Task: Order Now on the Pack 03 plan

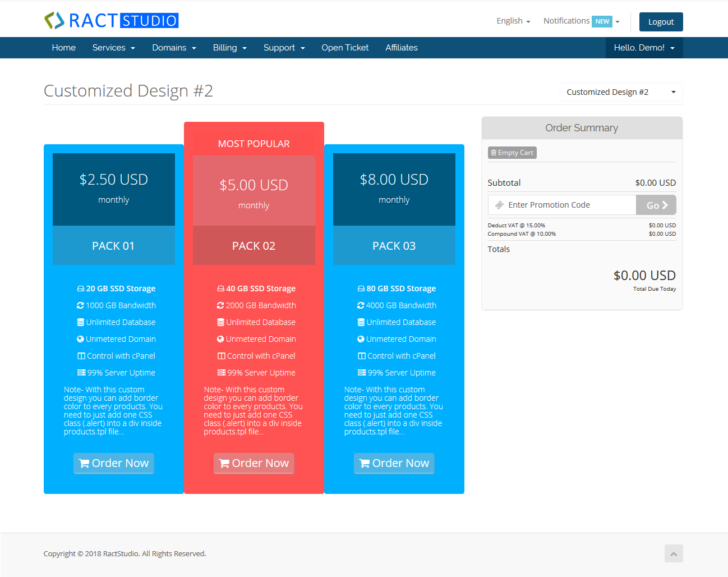Action: point(394,463)
